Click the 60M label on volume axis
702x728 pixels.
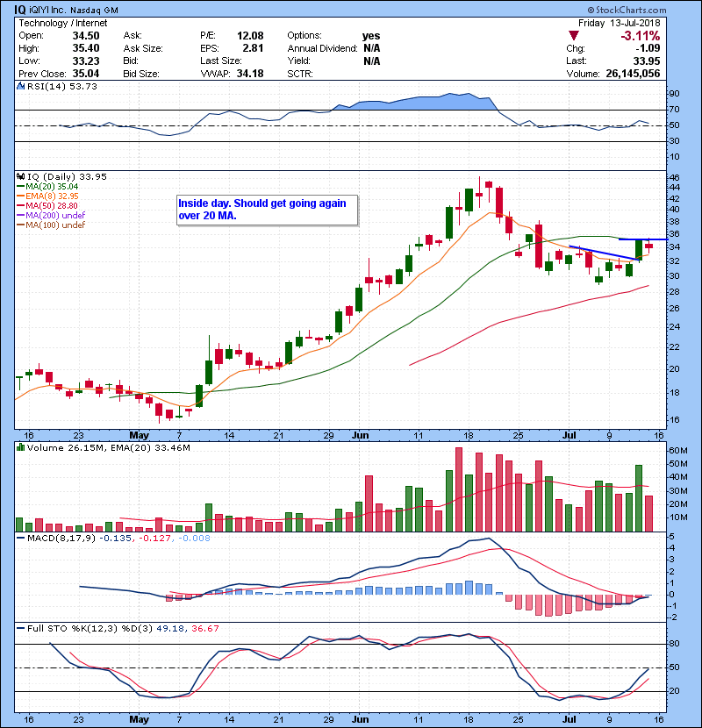pos(678,450)
